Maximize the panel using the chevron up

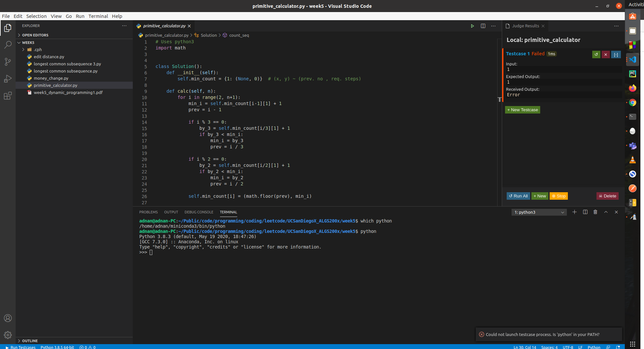(606, 212)
